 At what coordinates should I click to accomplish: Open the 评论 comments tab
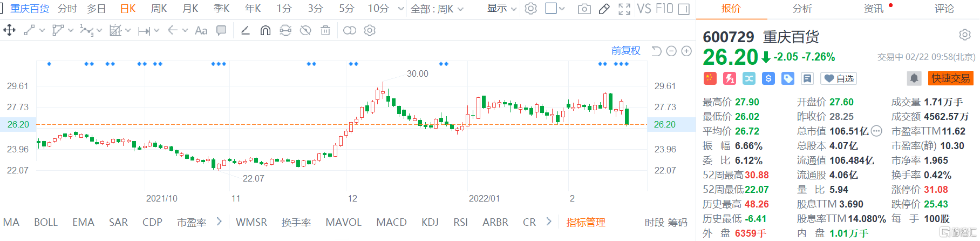944,9
